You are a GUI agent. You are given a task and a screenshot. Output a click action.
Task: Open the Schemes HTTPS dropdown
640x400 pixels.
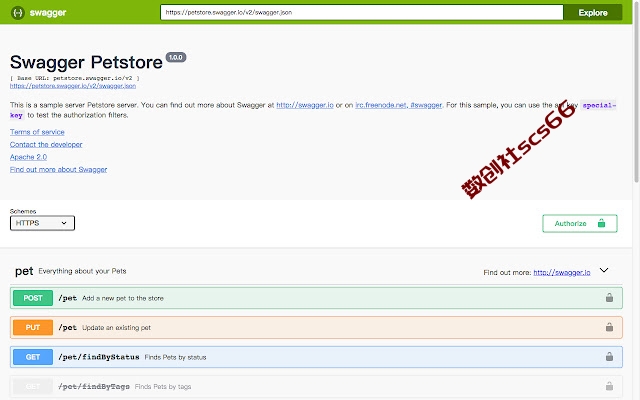[x=42, y=223]
